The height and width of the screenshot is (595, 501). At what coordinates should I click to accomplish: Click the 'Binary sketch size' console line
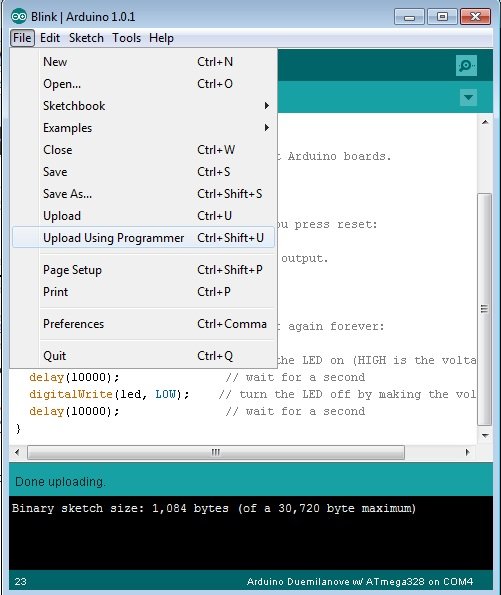pyautogui.click(x=214, y=508)
